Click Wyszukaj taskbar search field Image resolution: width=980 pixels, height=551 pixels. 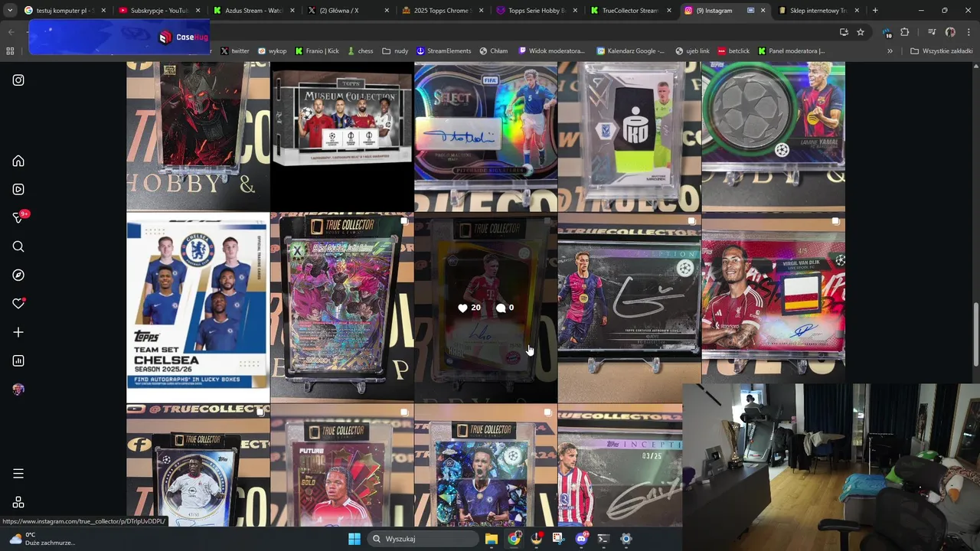pyautogui.click(x=423, y=539)
